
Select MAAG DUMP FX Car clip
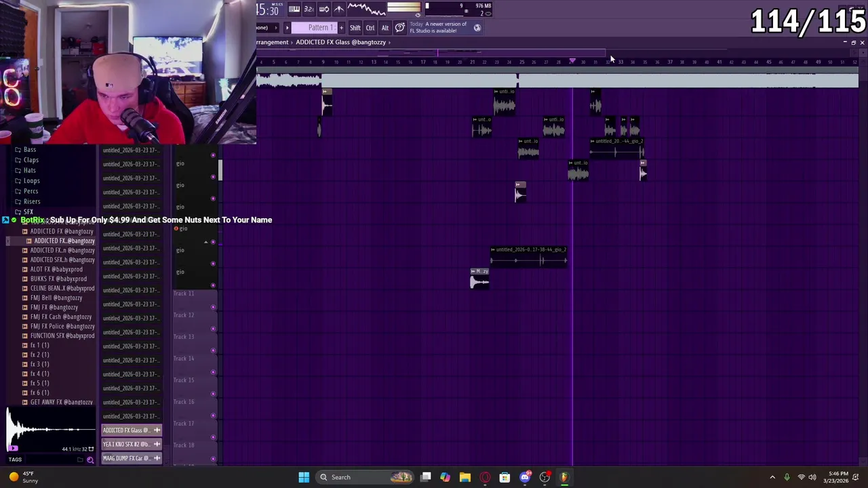pos(132,459)
